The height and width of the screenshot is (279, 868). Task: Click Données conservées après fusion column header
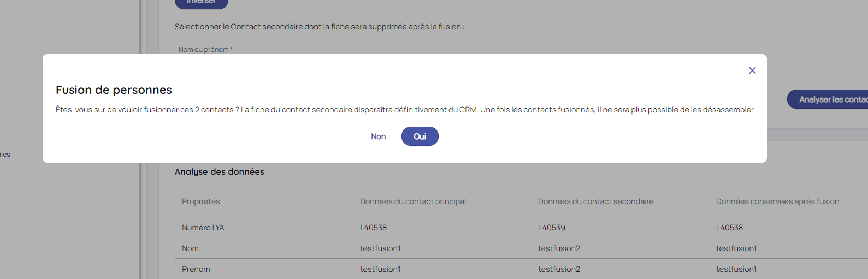pos(777,201)
